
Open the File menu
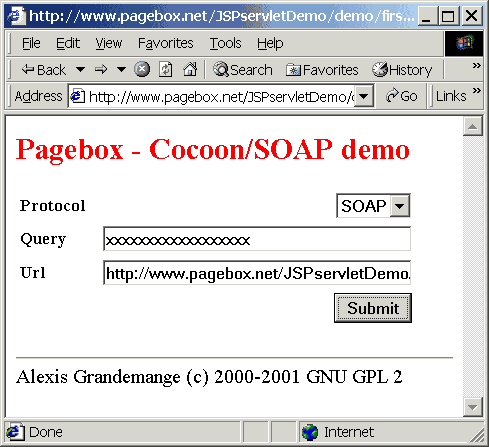coord(31,43)
